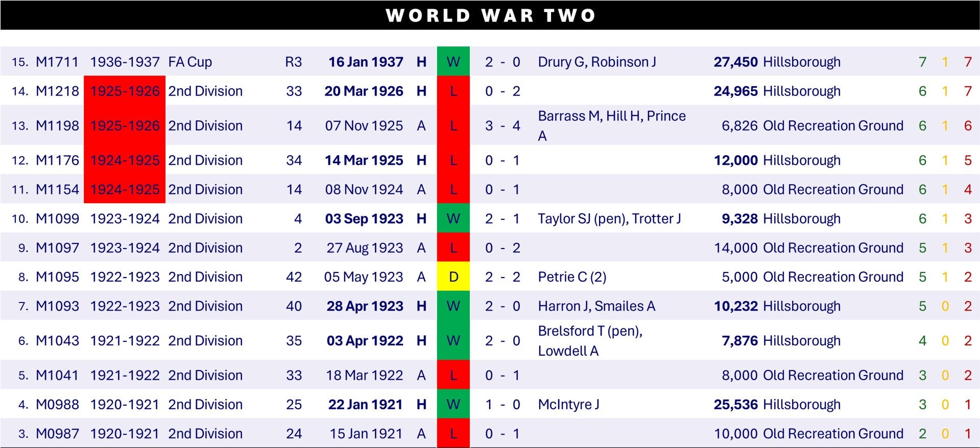
Task: Click the WORLD WAR TWO header banner
Action: (490, 15)
